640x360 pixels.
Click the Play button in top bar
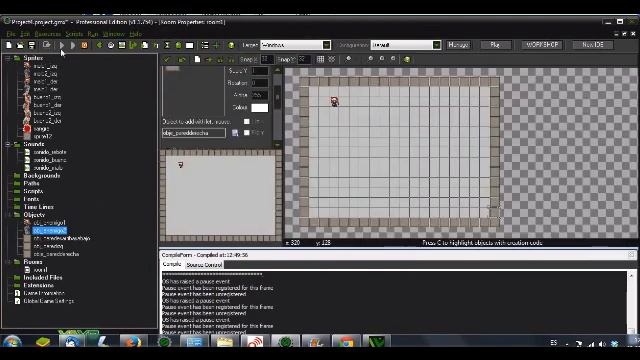(x=495, y=45)
